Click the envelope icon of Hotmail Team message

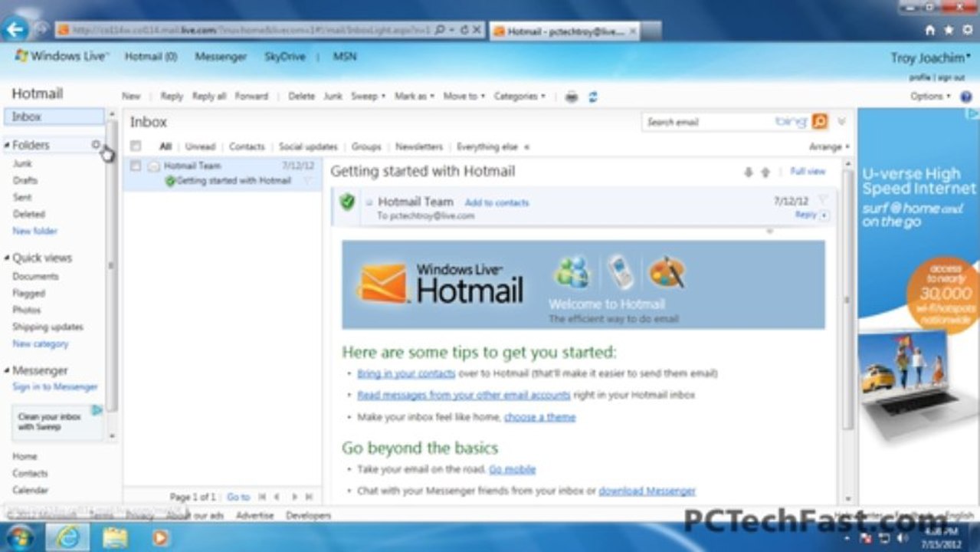pos(153,166)
